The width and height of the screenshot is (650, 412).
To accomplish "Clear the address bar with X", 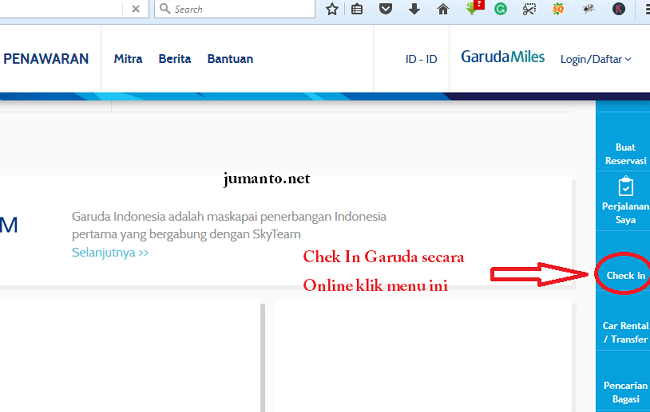I will 136,9.
